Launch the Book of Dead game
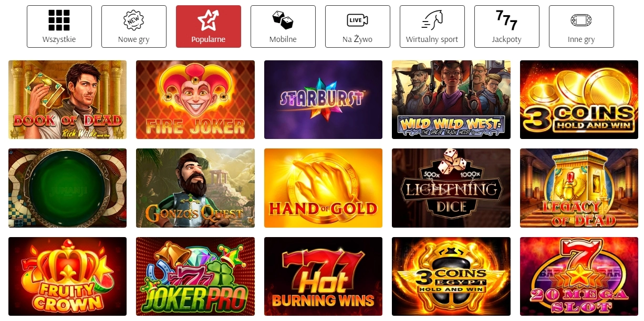644x321 pixels. click(67, 100)
